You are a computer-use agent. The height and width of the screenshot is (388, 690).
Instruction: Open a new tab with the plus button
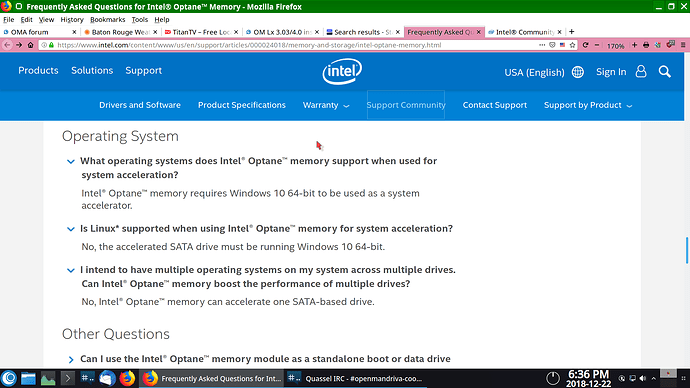click(571, 32)
